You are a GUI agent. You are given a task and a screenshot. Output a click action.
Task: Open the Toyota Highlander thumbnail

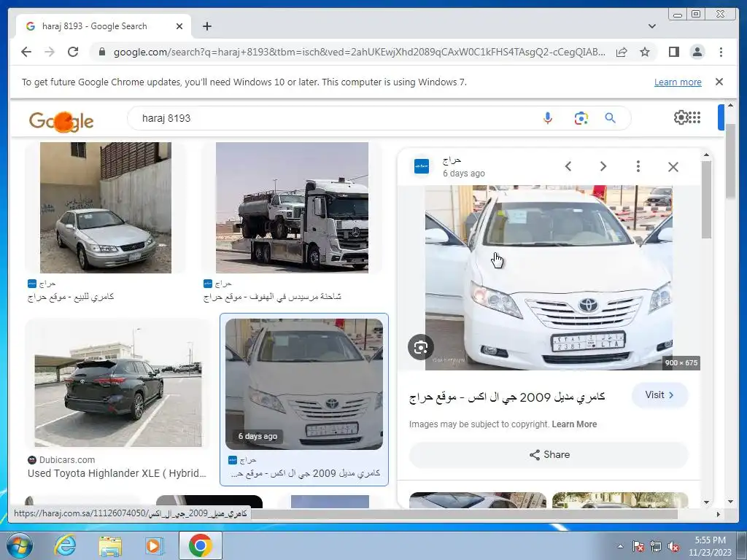[x=118, y=384]
